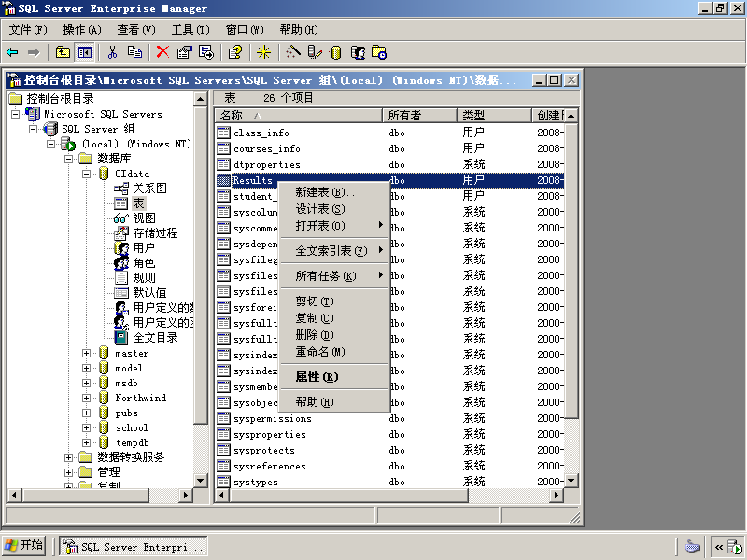Open the 所有任务(K) submenu
Screen dimensions: 747x560
(x=334, y=276)
